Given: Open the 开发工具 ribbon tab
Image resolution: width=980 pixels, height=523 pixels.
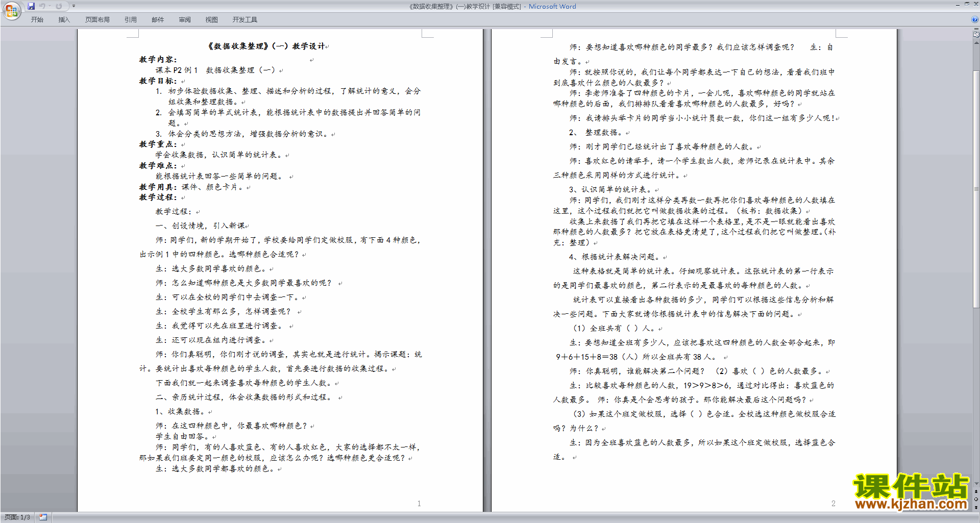Looking at the screenshot, I should tap(245, 20).
